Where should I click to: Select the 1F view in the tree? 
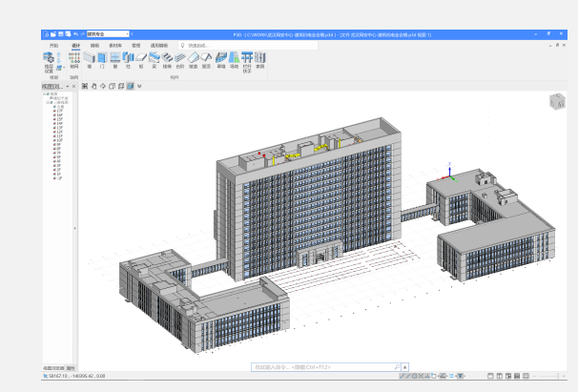point(58,174)
